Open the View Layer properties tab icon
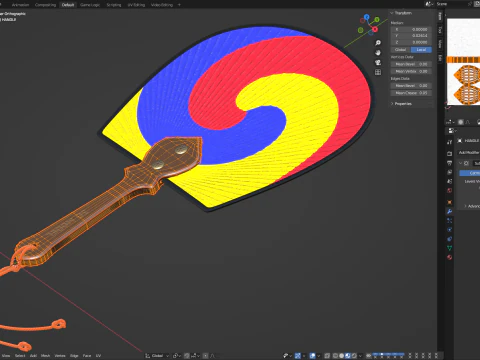The image size is (480, 360). (x=449, y=172)
